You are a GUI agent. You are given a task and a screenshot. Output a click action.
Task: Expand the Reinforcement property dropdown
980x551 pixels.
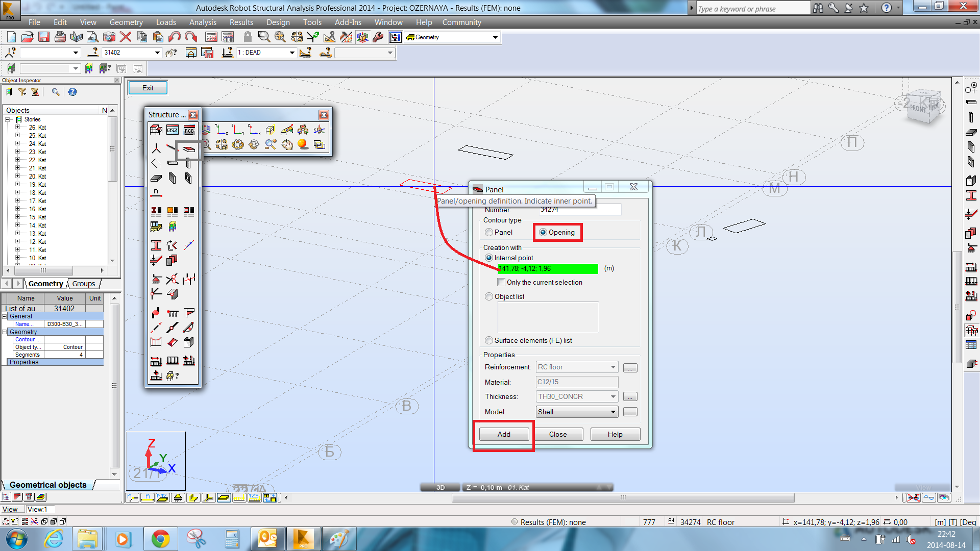[x=611, y=367]
